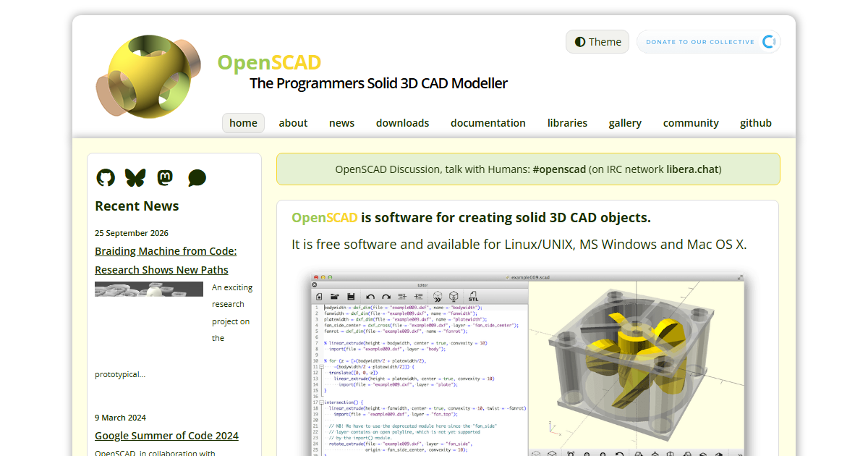Open the news section

pyautogui.click(x=341, y=123)
